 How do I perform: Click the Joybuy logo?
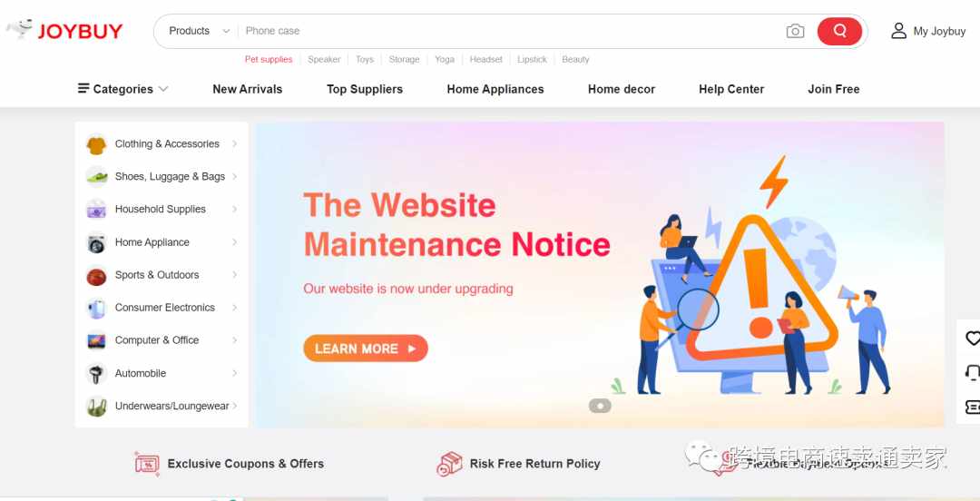click(65, 30)
